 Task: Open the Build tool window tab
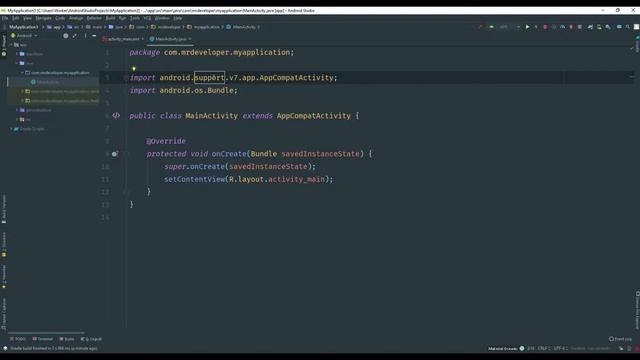coord(67,339)
